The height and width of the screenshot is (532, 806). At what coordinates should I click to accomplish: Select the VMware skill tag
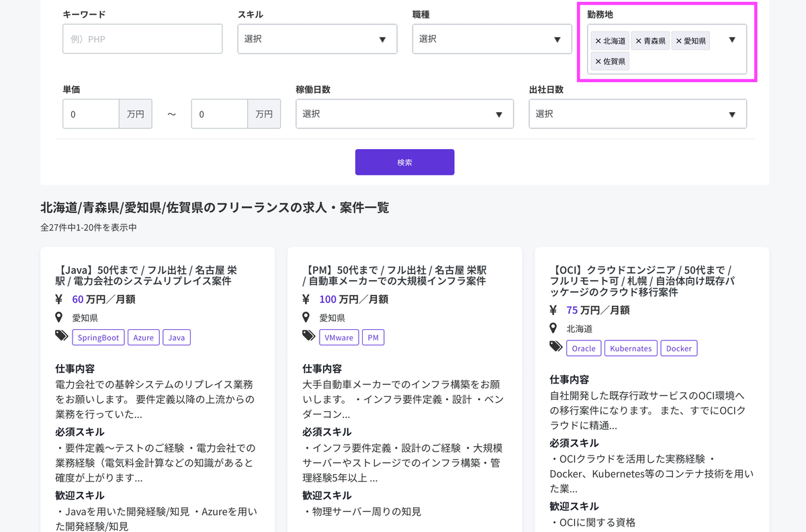pyautogui.click(x=339, y=337)
